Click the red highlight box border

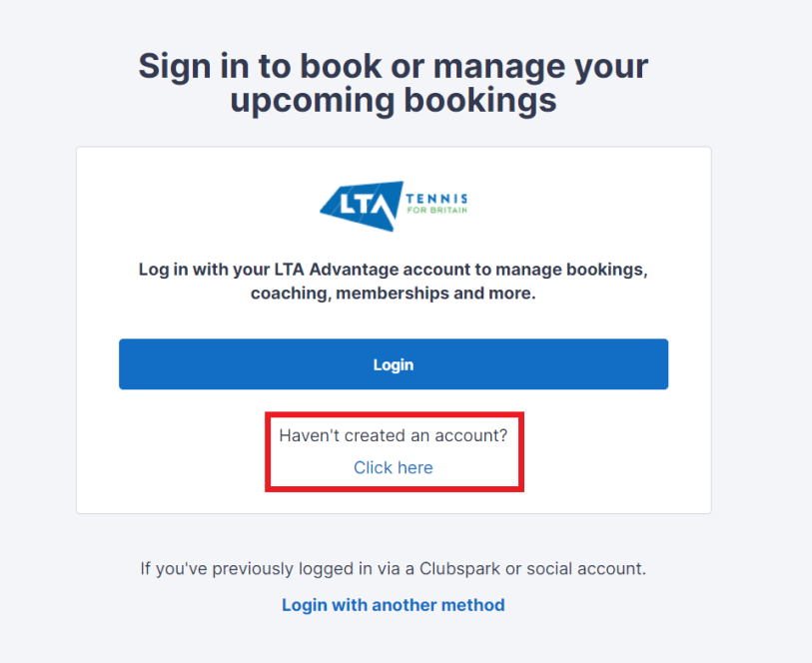click(395, 414)
